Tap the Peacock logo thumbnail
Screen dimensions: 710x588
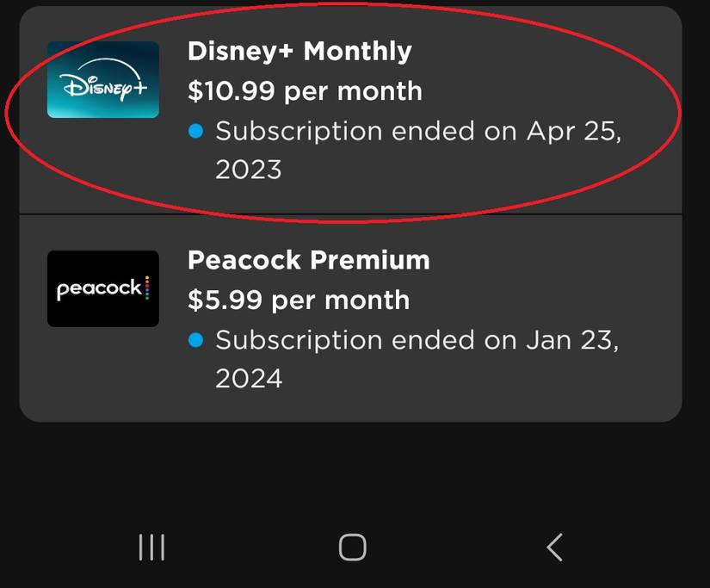point(102,288)
